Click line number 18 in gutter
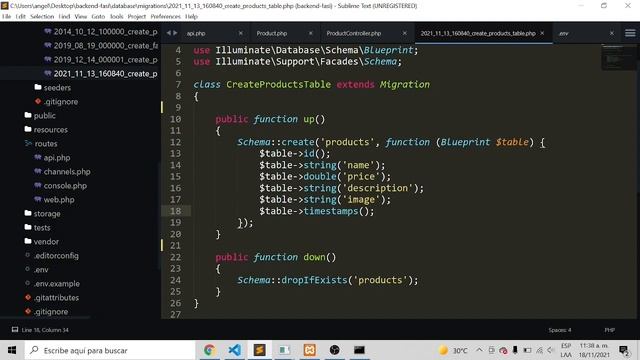Viewport: 640px width, 360px height. coord(176,211)
